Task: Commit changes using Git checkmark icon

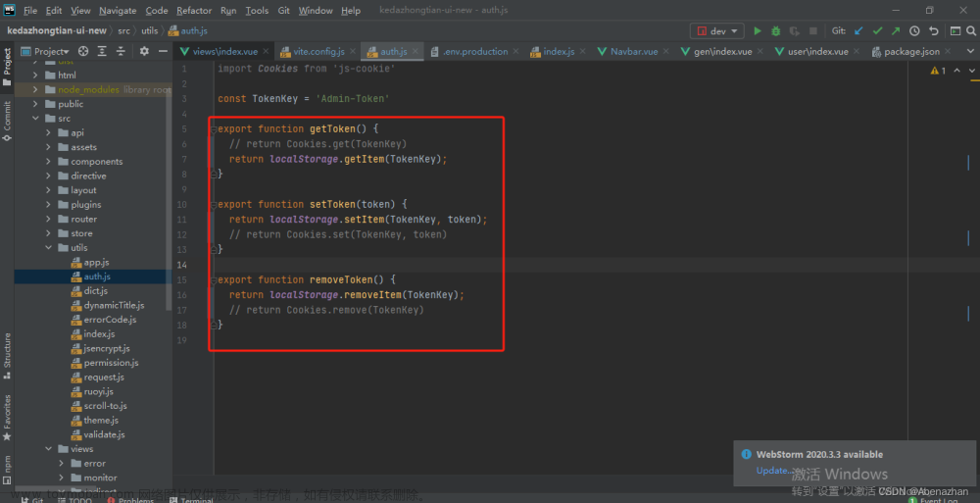Action: [877, 30]
